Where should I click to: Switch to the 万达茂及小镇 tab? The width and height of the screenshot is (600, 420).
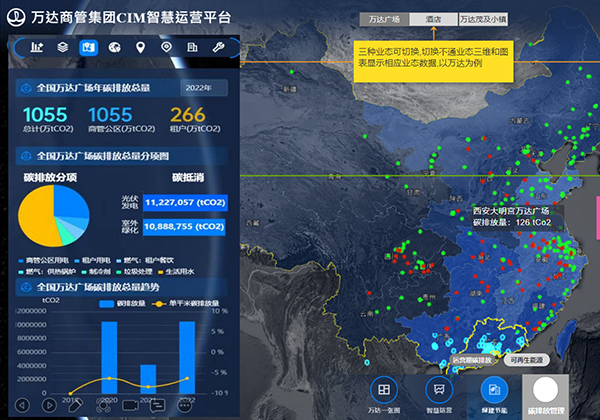coord(484,18)
